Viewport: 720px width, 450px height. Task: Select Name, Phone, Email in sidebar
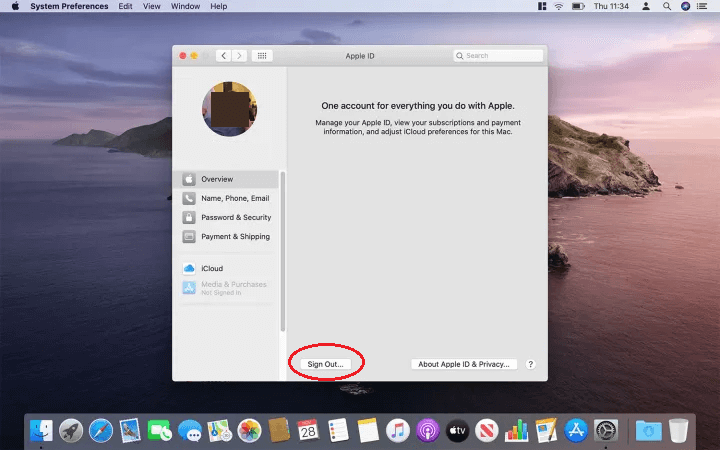pyautogui.click(x=227, y=198)
